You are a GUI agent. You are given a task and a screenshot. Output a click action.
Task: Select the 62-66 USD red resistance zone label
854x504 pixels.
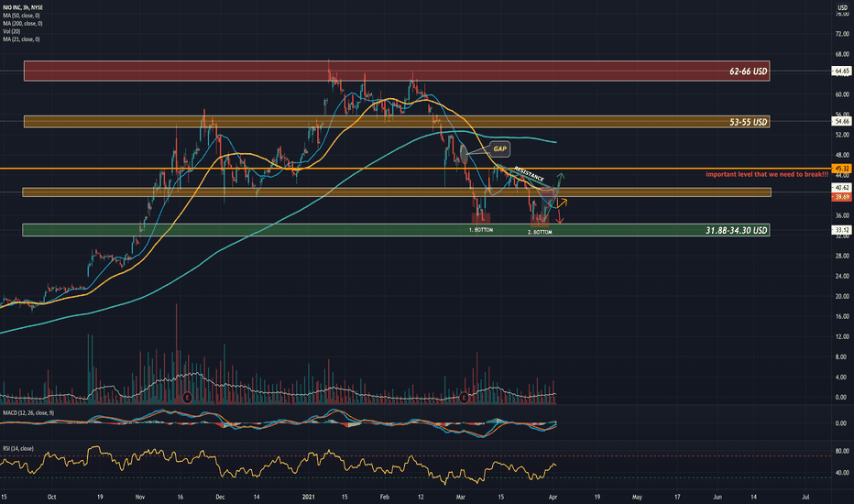pos(749,71)
